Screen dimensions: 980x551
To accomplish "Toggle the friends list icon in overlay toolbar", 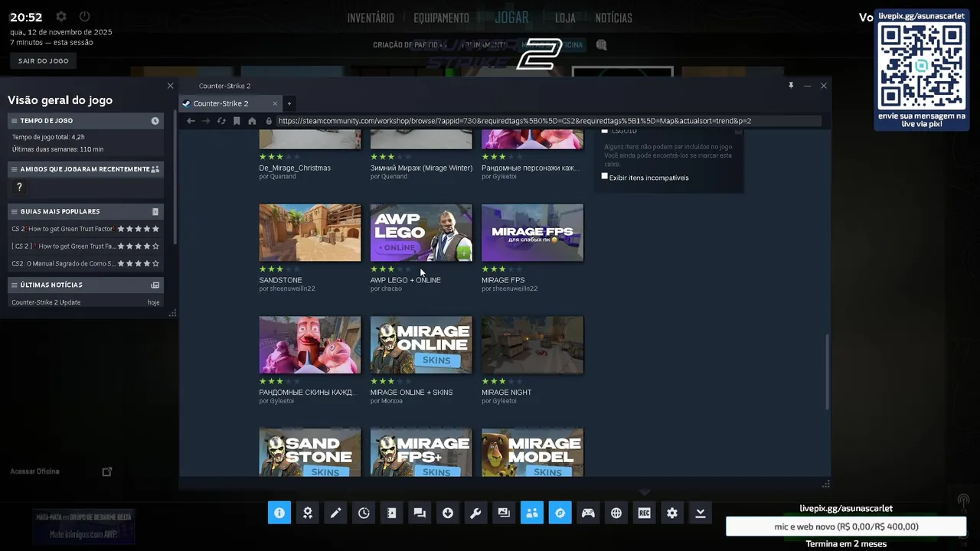I will click(x=532, y=513).
